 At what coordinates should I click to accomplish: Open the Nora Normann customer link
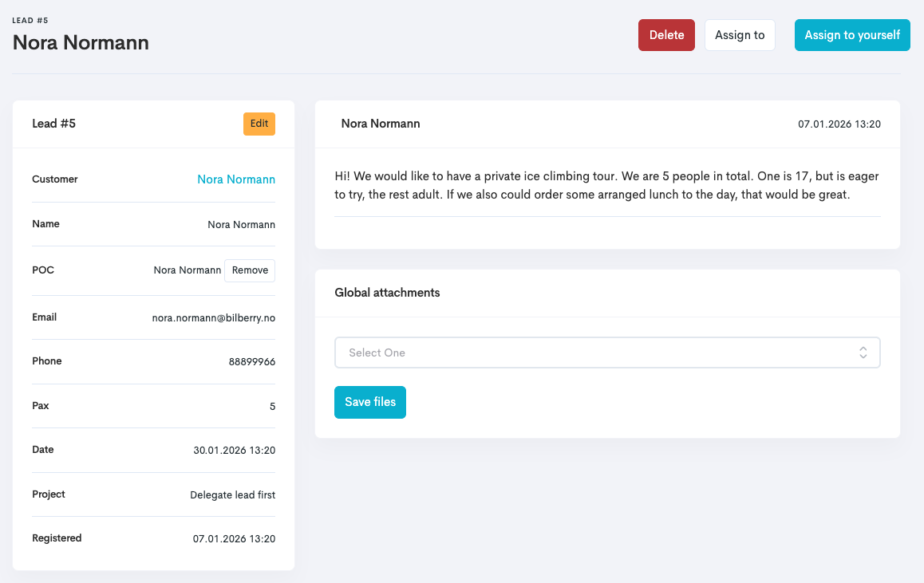(236, 179)
